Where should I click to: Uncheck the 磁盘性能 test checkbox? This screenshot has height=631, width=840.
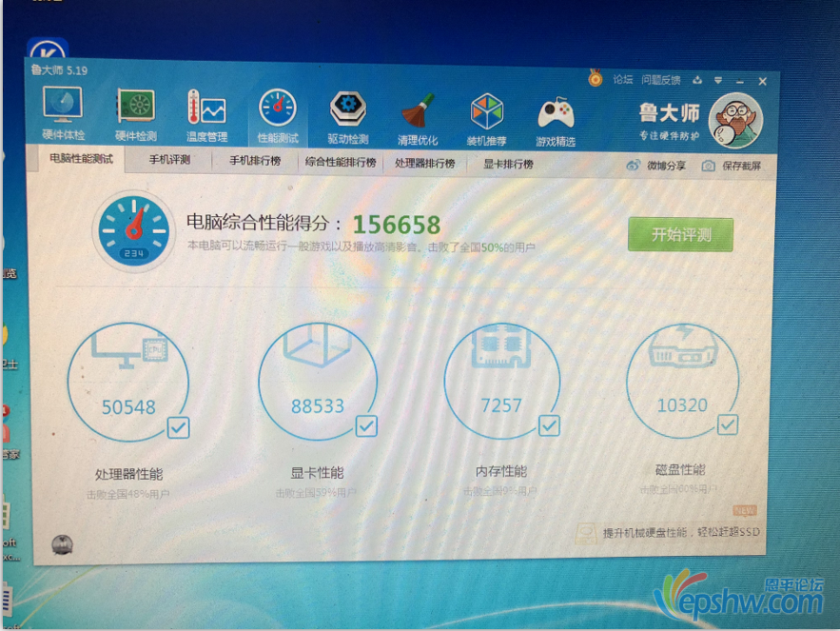pyautogui.click(x=728, y=424)
